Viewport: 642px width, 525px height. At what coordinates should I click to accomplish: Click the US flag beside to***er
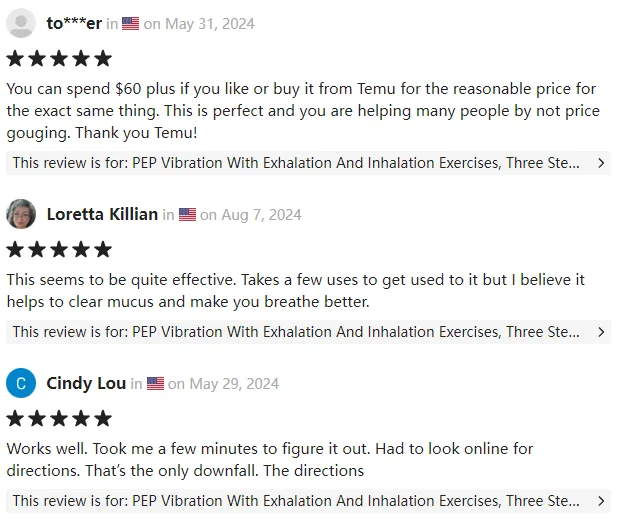pyautogui.click(x=131, y=23)
